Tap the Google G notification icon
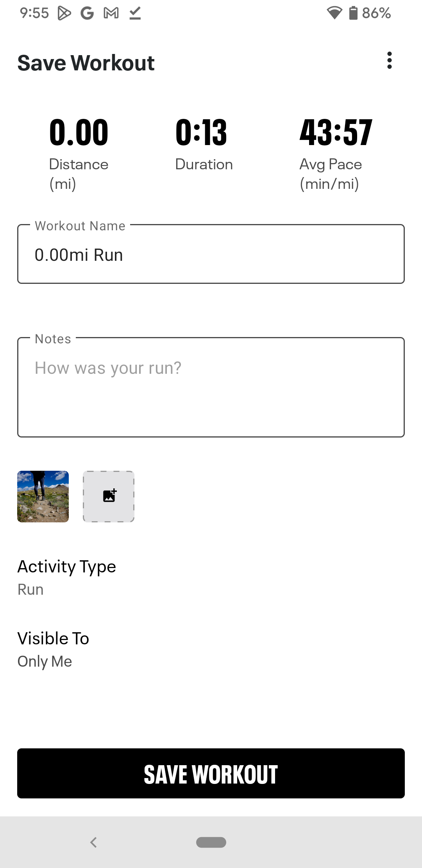 pos(87,13)
